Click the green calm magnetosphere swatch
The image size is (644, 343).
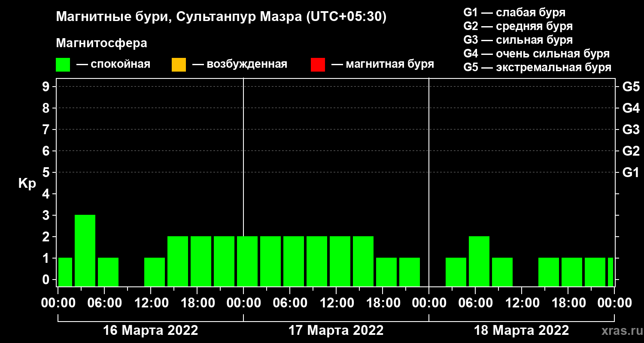63,65
